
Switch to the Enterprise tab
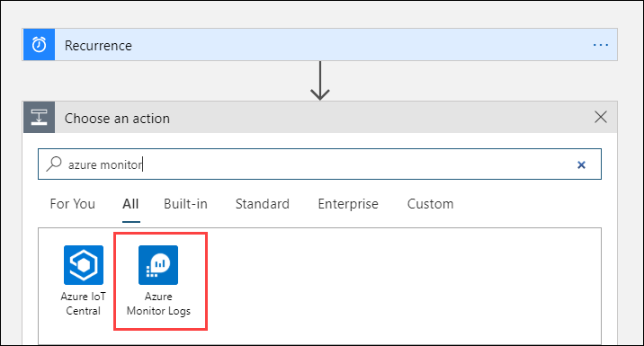[348, 204]
